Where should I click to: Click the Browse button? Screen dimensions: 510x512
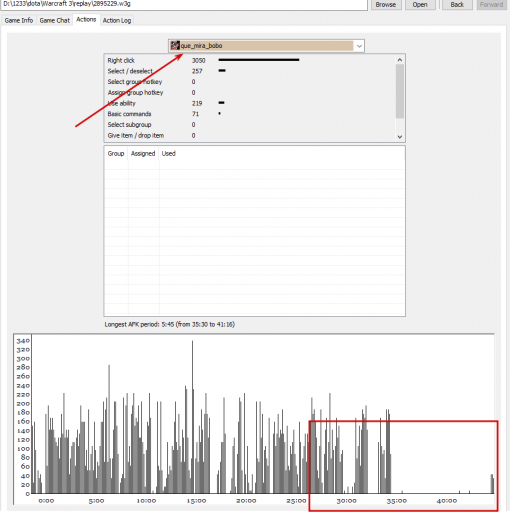click(x=386, y=5)
